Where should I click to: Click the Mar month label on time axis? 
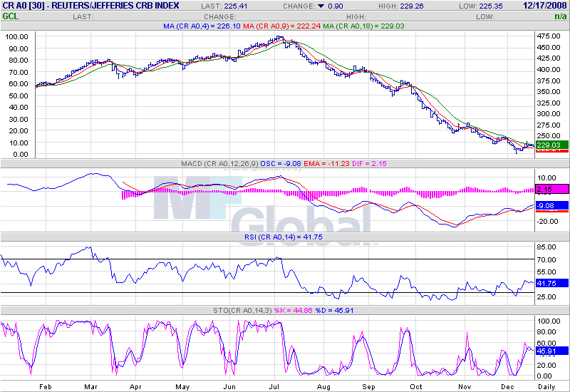pos(90,386)
